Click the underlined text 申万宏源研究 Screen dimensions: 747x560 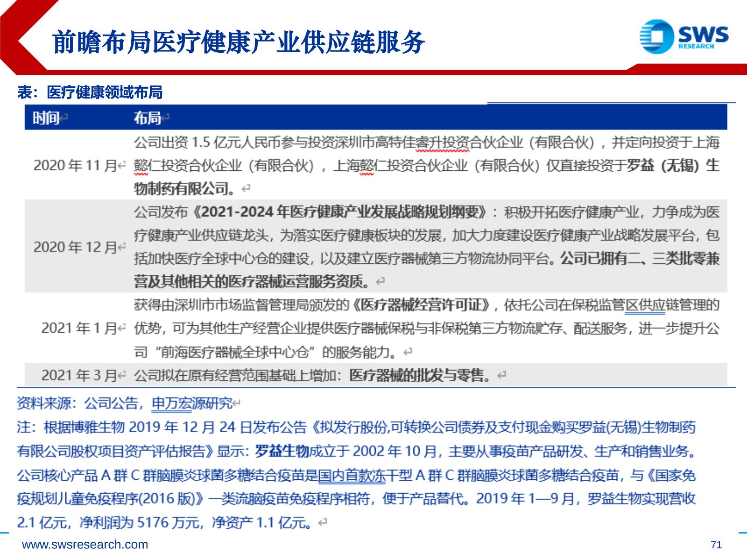point(192,403)
